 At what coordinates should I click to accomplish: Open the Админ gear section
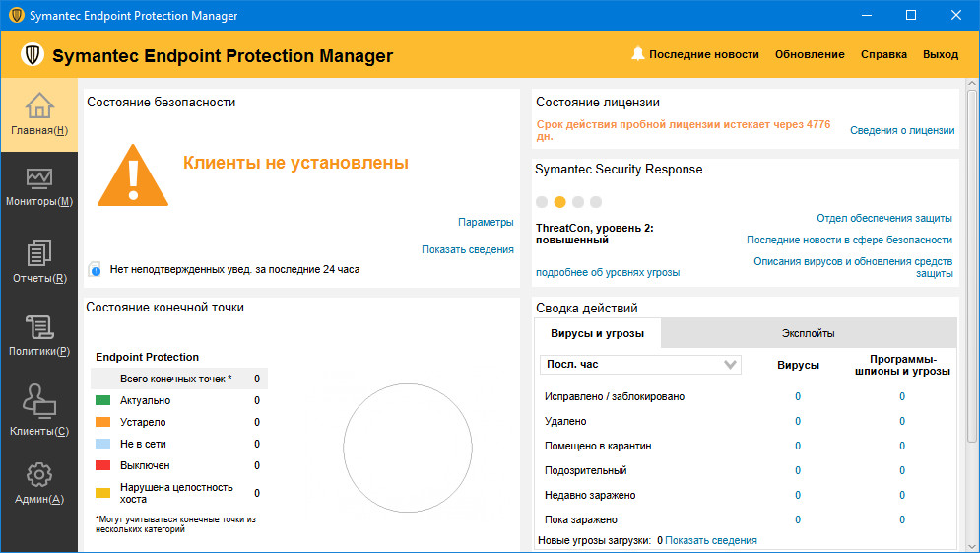click(39, 475)
